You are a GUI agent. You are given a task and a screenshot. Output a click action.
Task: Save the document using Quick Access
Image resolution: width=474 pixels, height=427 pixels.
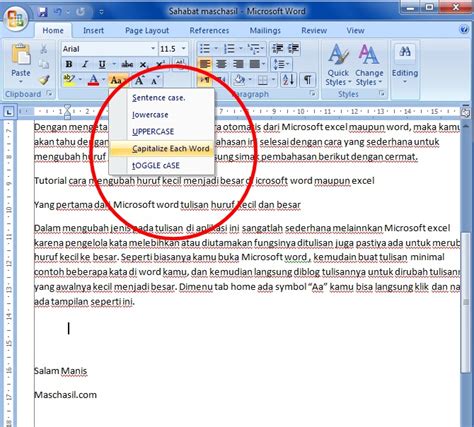pos(43,12)
